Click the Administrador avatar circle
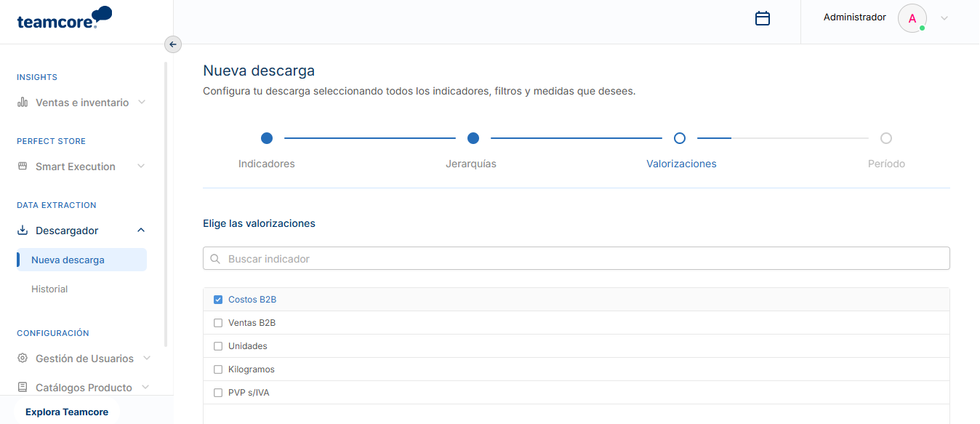This screenshot has height=424, width=980. coord(912,18)
